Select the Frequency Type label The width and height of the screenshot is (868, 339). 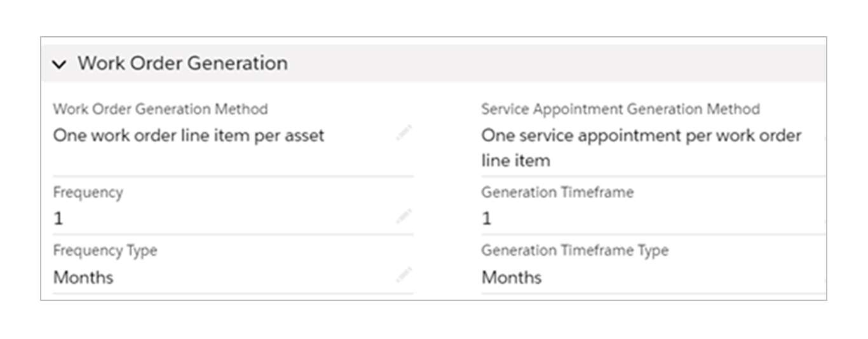(105, 251)
